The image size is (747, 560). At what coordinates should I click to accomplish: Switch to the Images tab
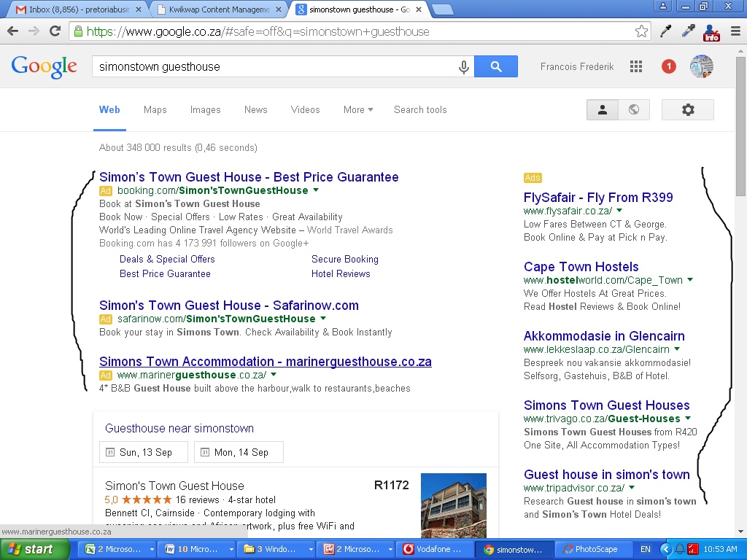[205, 109]
